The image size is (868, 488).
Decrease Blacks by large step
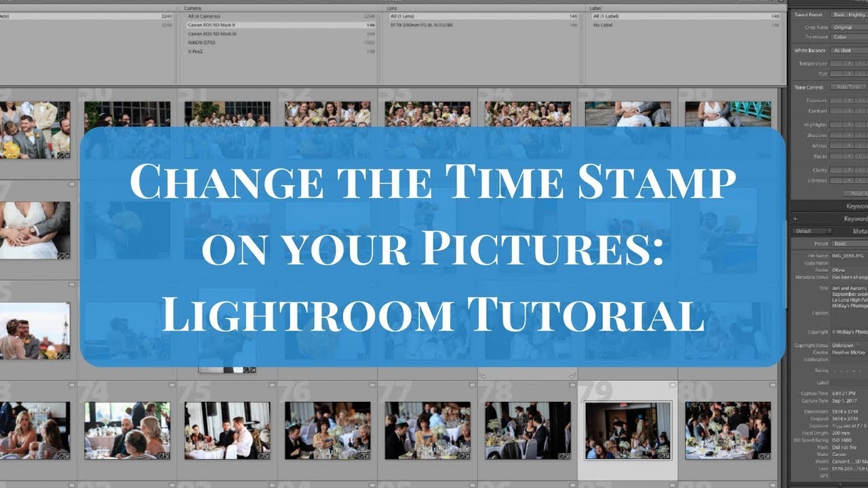[836, 157]
